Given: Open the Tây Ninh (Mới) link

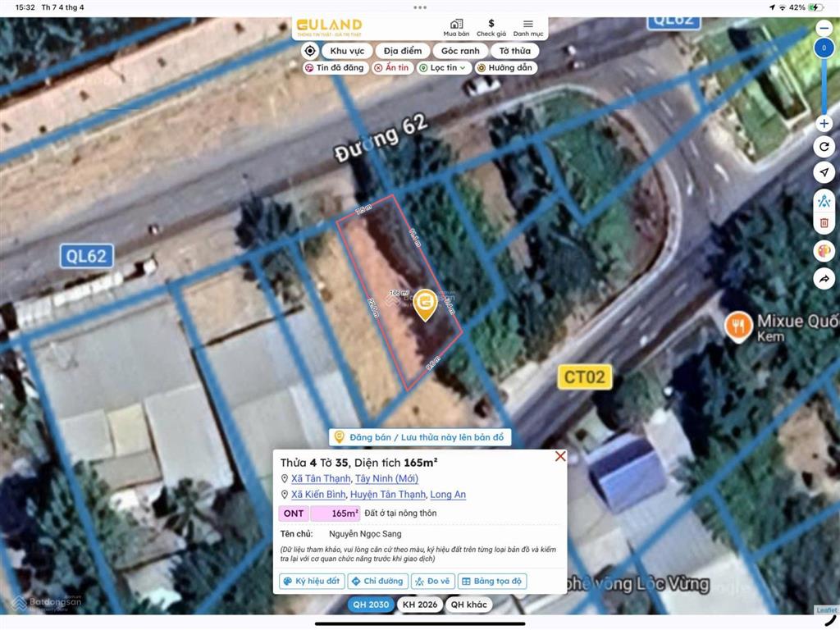Looking at the screenshot, I should click(386, 478).
